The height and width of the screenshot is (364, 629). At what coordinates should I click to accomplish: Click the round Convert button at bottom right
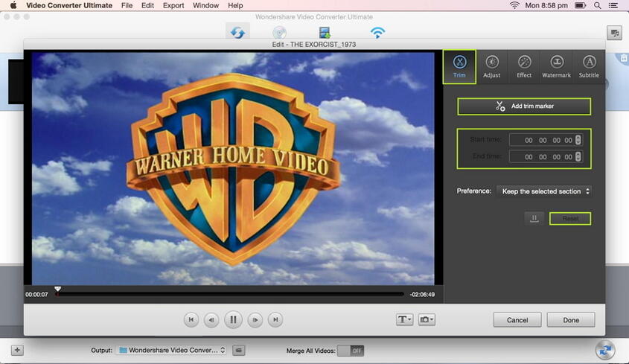click(605, 350)
